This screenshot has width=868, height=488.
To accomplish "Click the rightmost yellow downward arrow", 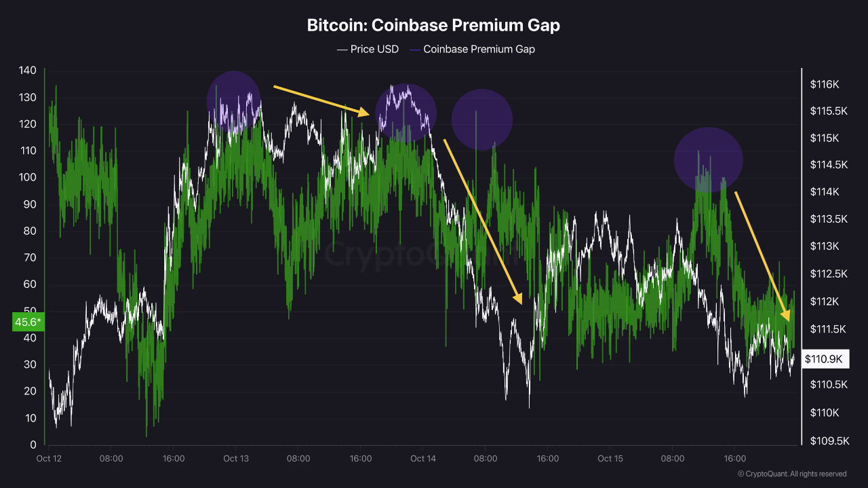I will 763,257.
